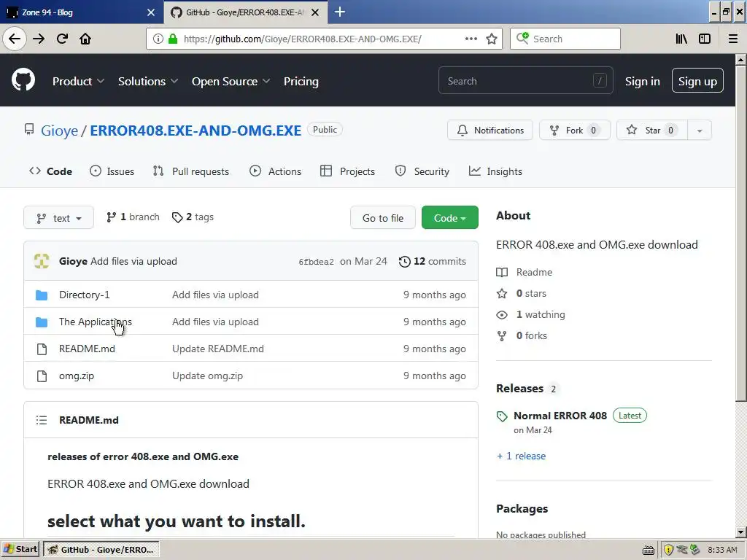Image resolution: width=747 pixels, height=560 pixels.
Task: Bookmark this page with star icon
Action: (492, 39)
